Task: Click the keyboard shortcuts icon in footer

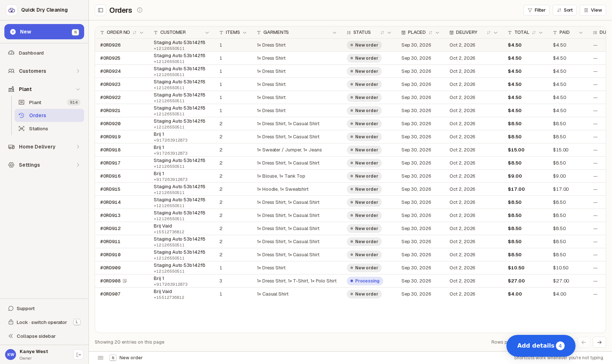Action: pos(101,358)
